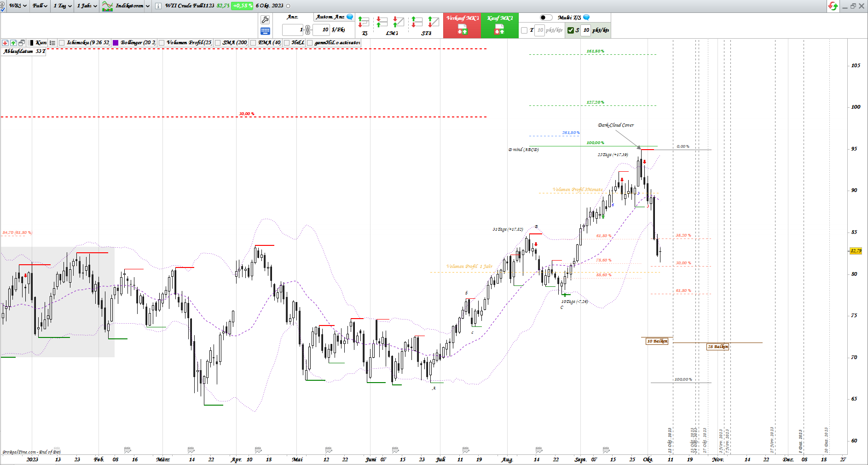This screenshot has height=465, width=868.
Task: Click the green +0,58 % change badge
Action: point(242,6)
